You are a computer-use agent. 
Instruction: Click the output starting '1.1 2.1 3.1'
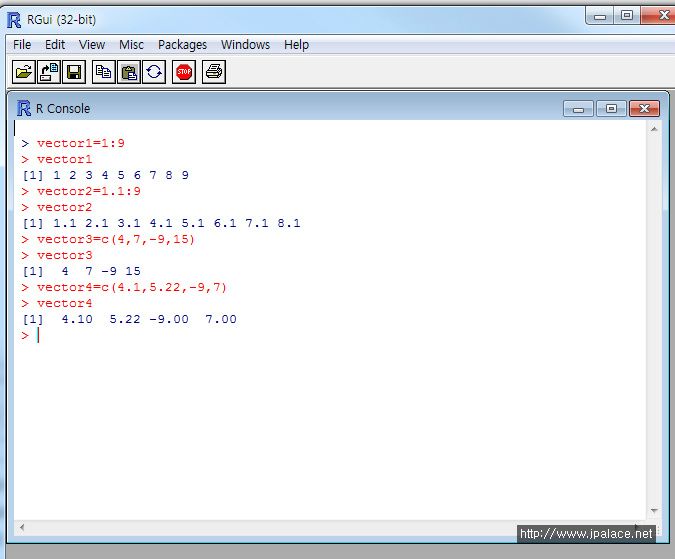tap(176, 223)
